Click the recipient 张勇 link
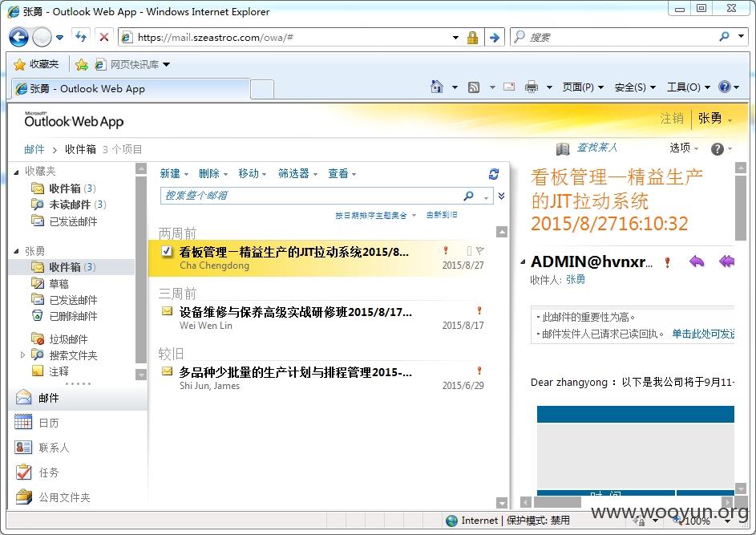 click(575, 279)
